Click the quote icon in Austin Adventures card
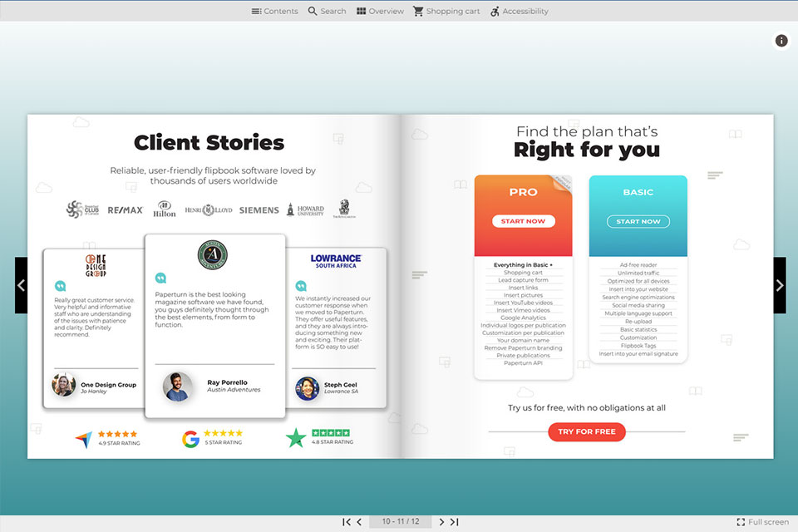The height and width of the screenshot is (532, 798). [160, 278]
